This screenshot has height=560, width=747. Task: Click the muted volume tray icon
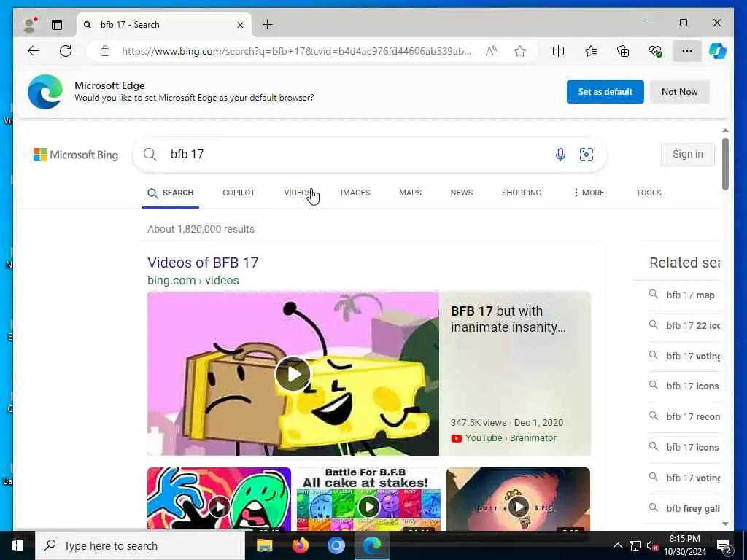pyautogui.click(x=652, y=545)
